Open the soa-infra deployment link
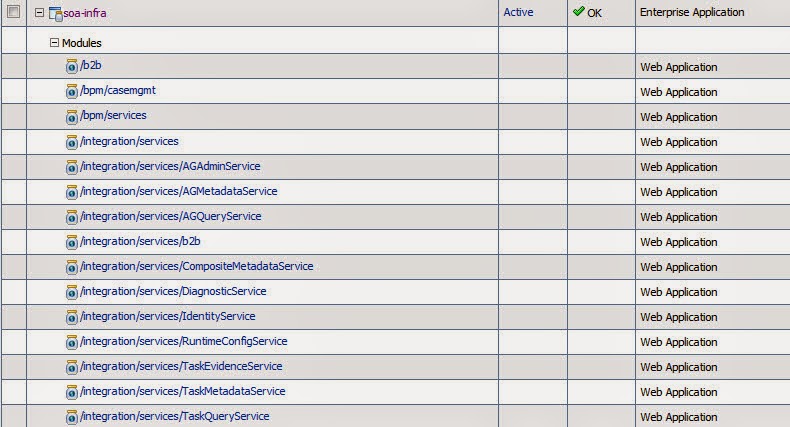The height and width of the screenshot is (427, 790). [x=85, y=13]
